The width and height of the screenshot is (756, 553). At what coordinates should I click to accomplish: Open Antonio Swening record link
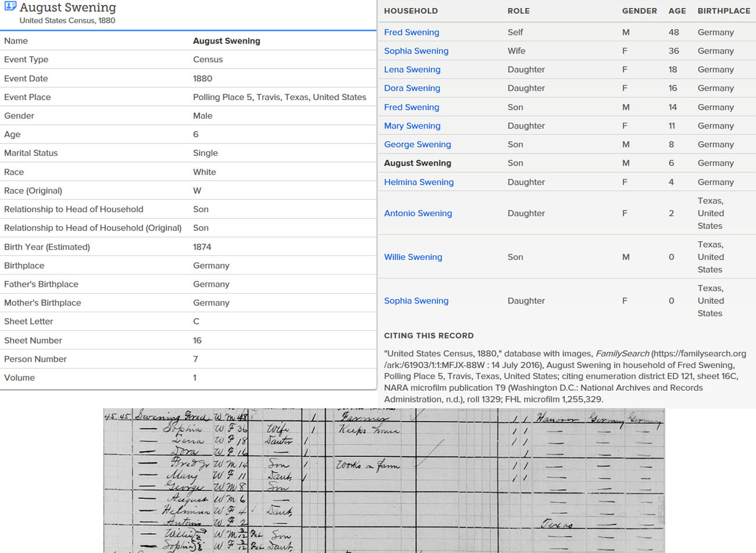coord(418,213)
